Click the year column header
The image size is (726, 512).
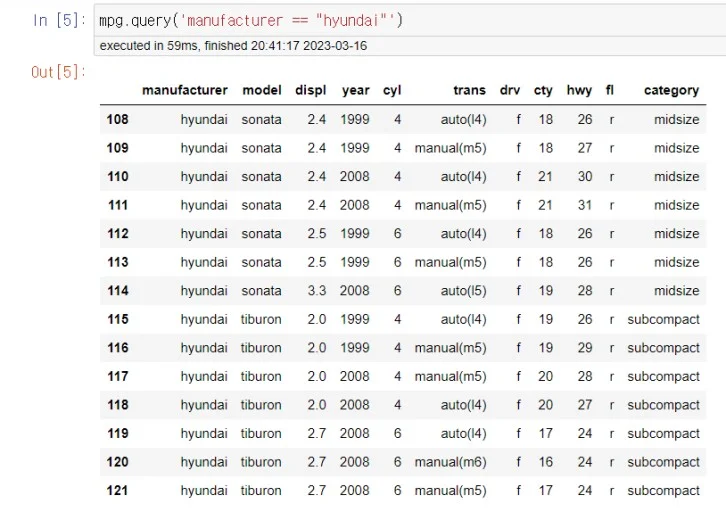pyautogui.click(x=356, y=90)
